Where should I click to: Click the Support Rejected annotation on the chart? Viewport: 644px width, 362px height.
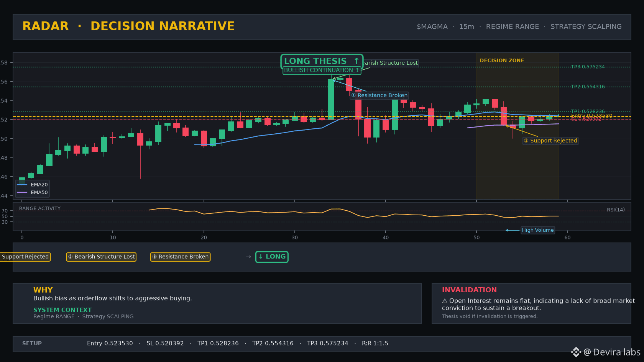(550, 141)
